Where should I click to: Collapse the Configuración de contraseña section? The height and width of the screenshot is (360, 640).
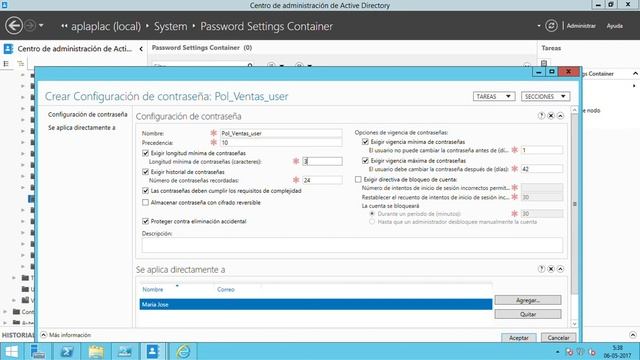(560, 116)
